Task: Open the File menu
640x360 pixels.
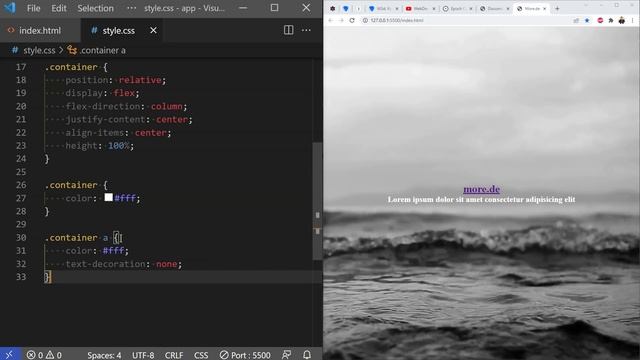Action: click(x=33, y=8)
